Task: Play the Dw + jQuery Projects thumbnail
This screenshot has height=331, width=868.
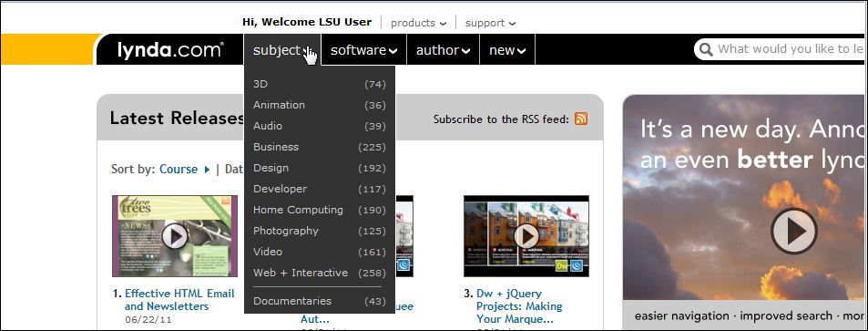Action: click(x=526, y=236)
